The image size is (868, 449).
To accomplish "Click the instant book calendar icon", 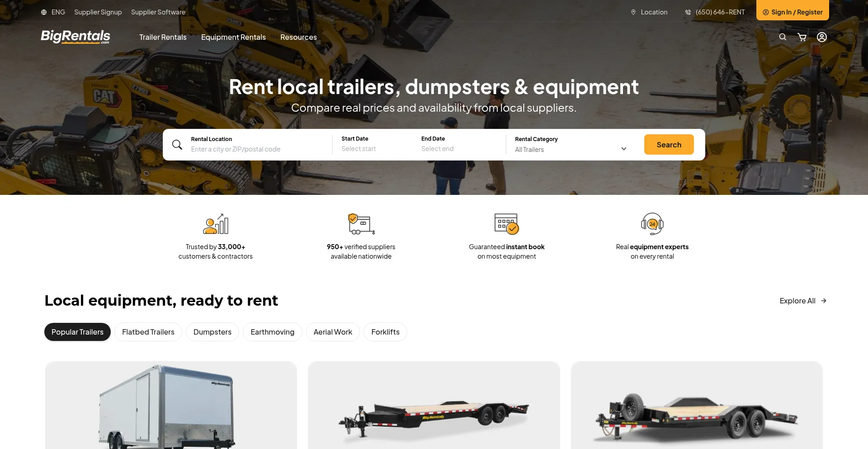I will 506,224.
